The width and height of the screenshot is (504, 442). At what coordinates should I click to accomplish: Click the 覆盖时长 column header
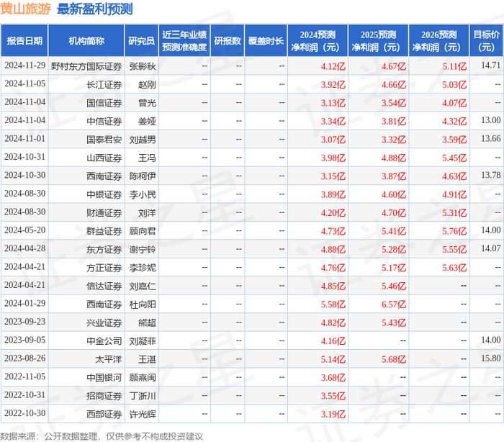pyautogui.click(x=266, y=41)
